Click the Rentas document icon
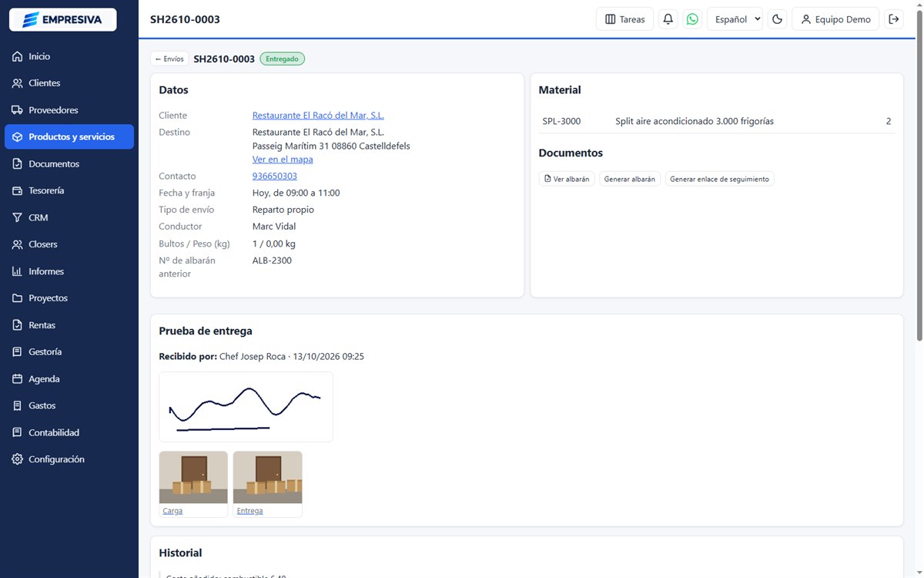 (17, 325)
